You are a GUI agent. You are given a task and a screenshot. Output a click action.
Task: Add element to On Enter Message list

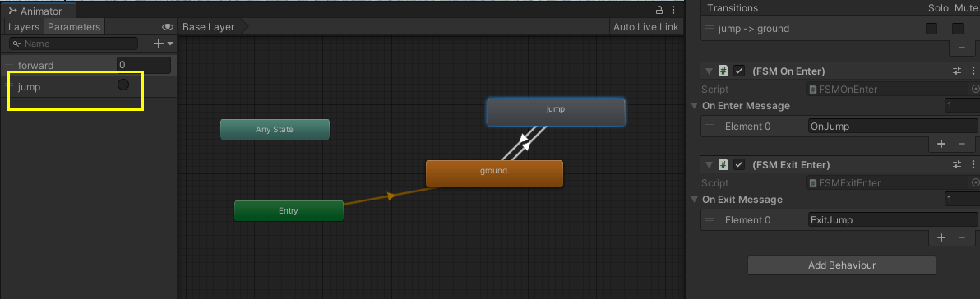pos(941,145)
